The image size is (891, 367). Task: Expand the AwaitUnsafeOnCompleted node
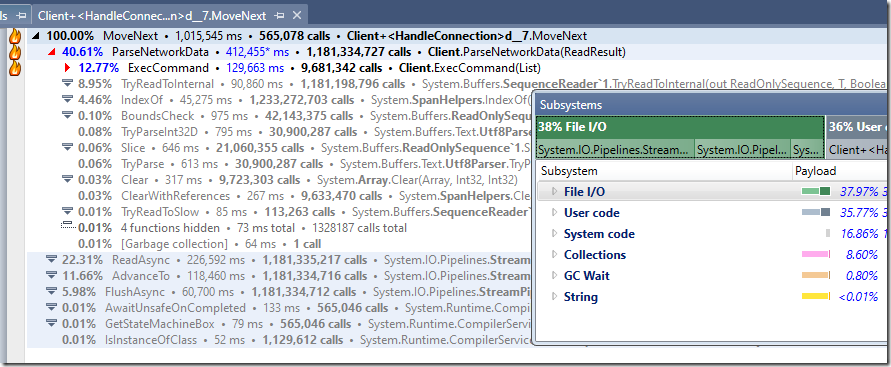[x=52, y=308]
